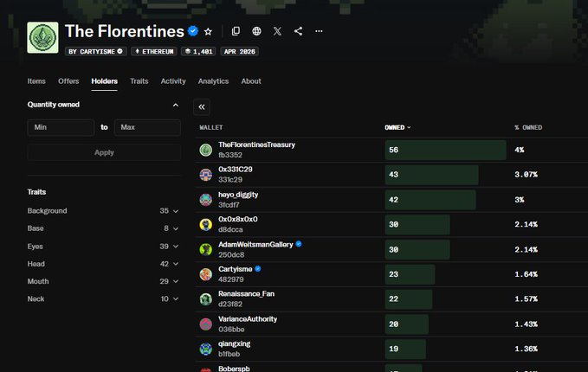Screen dimensions: 588x372
Task: Click wallet address fb3352
Action: (230, 155)
